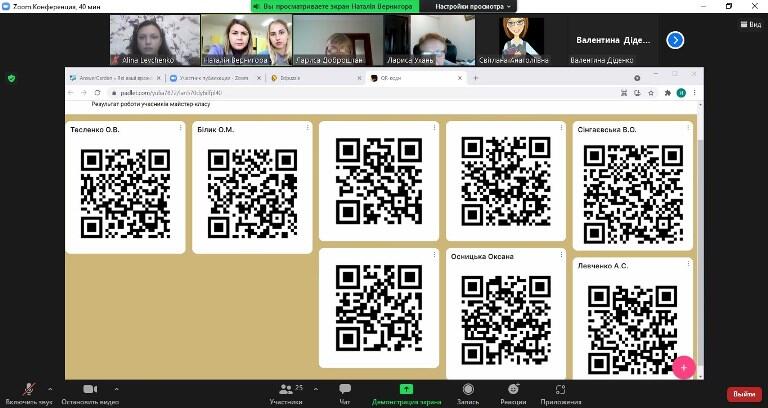This screenshot has height=408, width=768.
Task: Open QR code on Тесленко О.В. card
Action: (x=125, y=193)
